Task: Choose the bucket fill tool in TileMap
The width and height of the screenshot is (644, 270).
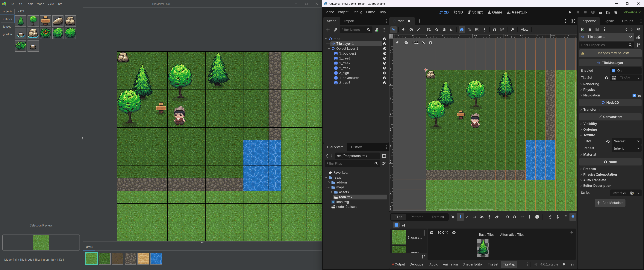Action: pos(482,217)
